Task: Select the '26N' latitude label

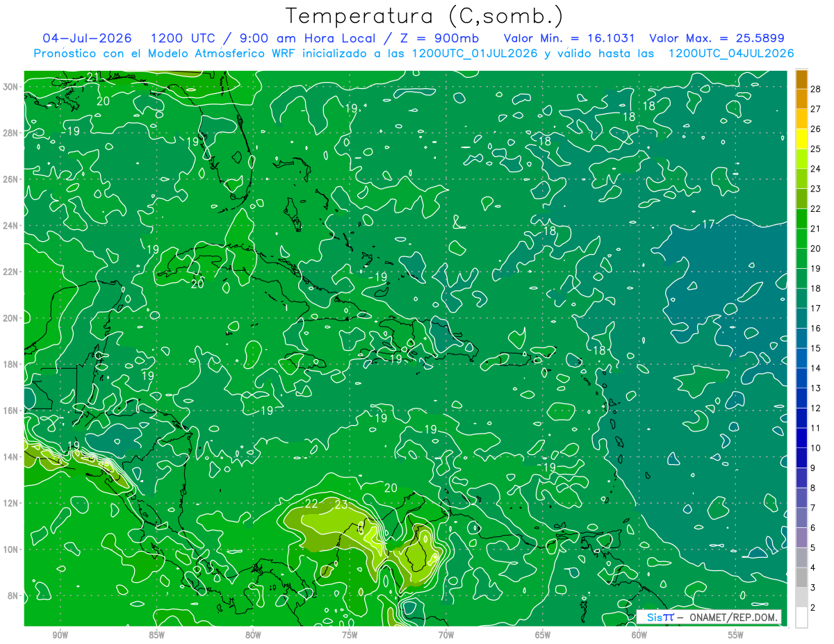Action: pyautogui.click(x=12, y=179)
